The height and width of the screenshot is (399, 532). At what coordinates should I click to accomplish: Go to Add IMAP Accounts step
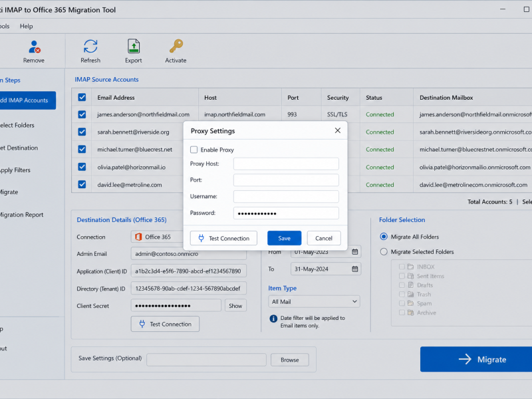click(x=27, y=100)
